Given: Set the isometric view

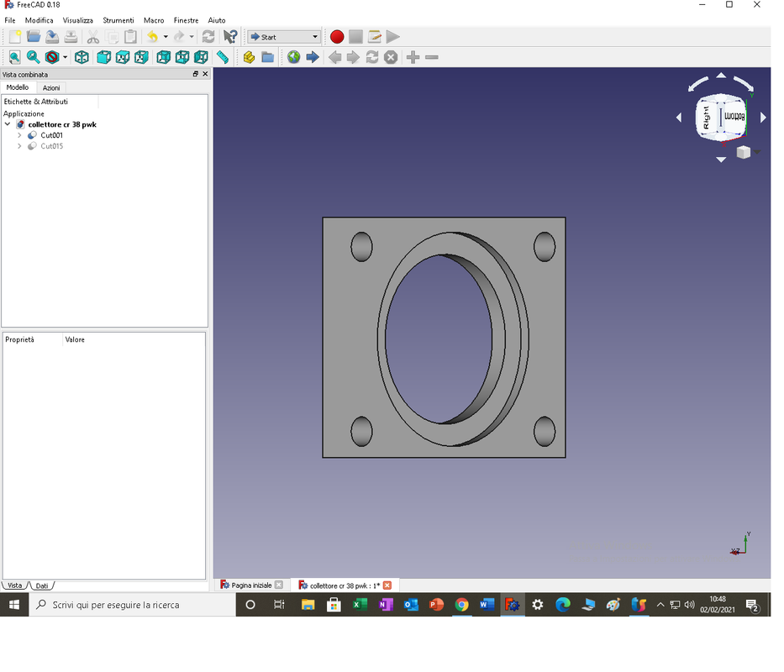Looking at the screenshot, I should pos(82,57).
